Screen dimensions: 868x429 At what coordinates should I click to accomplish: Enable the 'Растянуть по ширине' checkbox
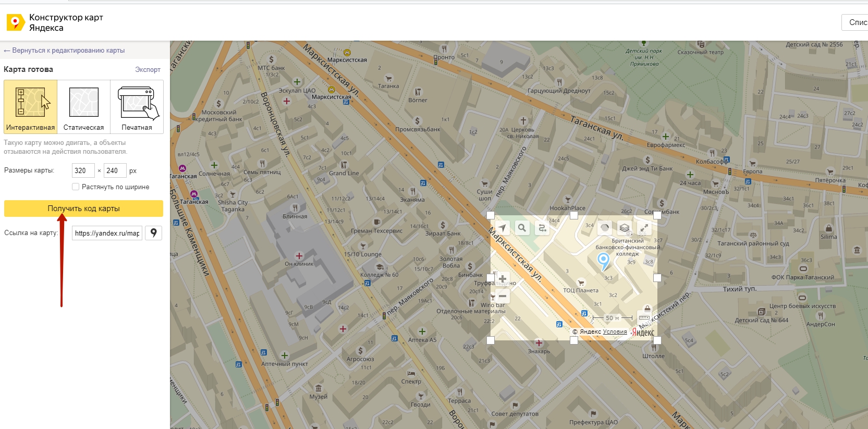point(76,187)
